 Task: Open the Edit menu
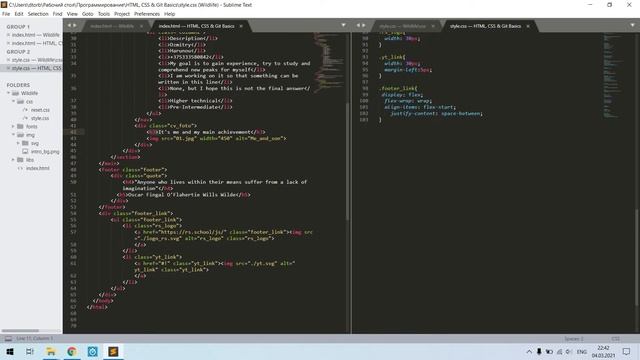pyautogui.click(x=19, y=14)
